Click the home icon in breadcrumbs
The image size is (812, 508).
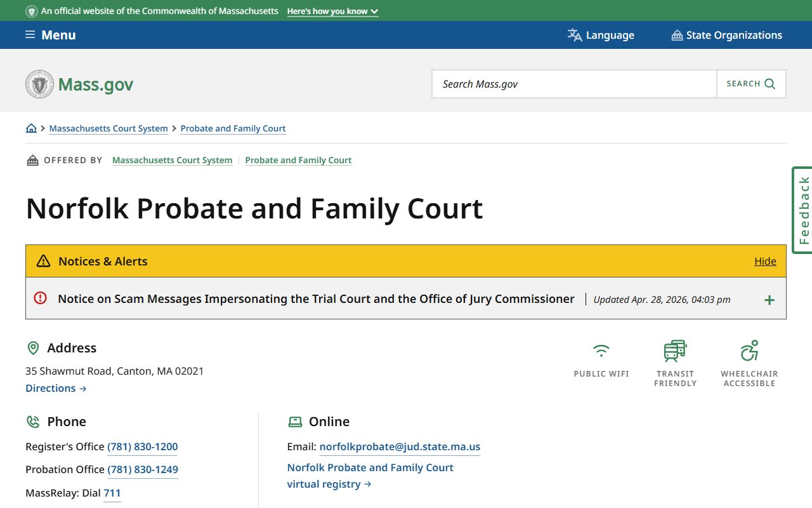pos(31,128)
